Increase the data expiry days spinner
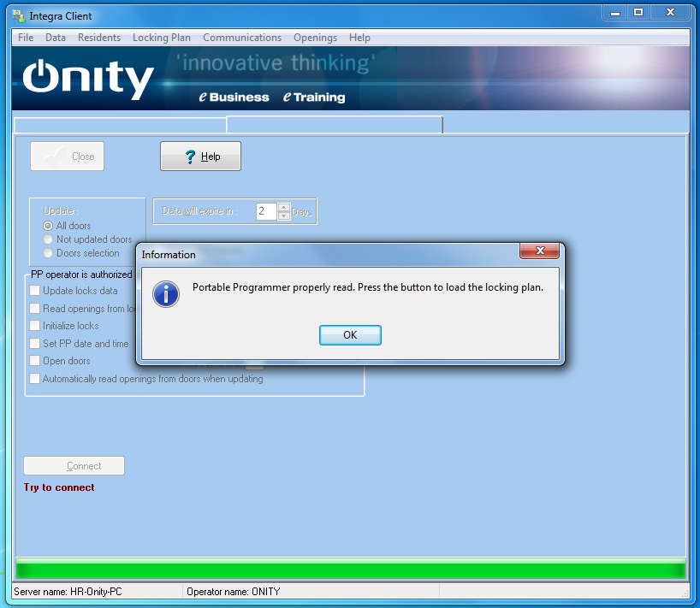 pyautogui.click(x=284, y=207)
